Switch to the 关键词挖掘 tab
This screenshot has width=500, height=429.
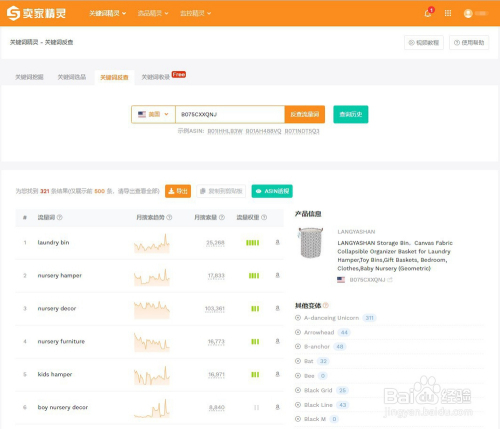coord(29,77)
